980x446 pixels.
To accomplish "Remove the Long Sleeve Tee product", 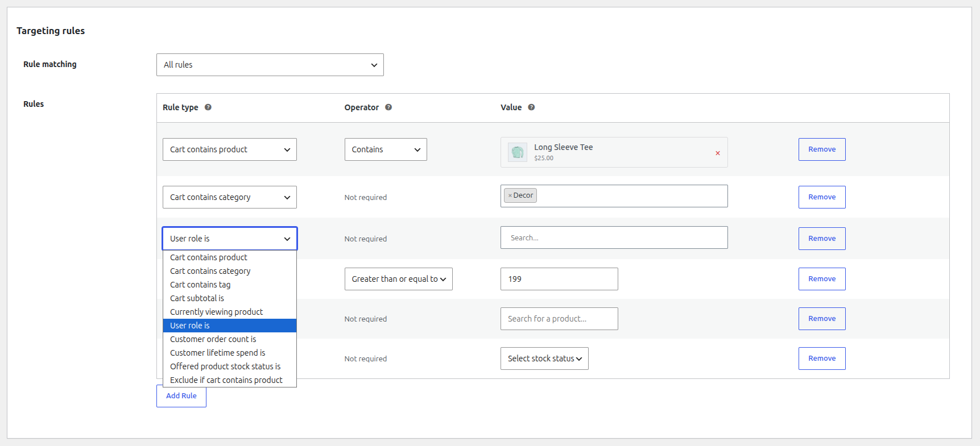I will [718, 153].
